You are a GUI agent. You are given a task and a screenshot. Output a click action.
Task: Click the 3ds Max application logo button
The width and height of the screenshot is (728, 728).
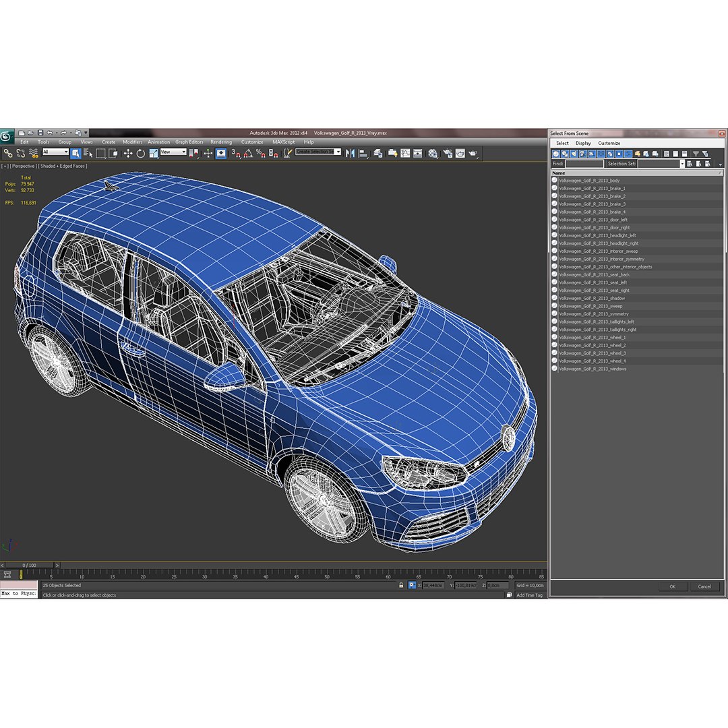click(5, 136)
